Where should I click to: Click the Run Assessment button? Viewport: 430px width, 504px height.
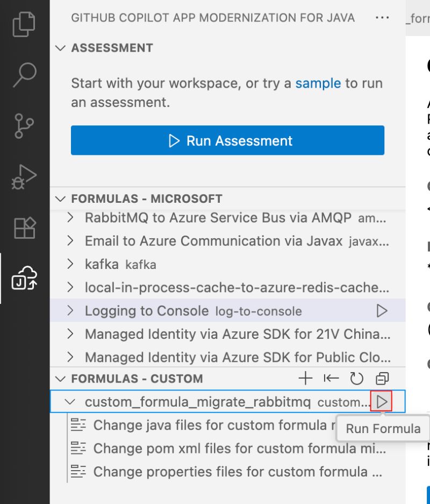click(x=227, y=140)
